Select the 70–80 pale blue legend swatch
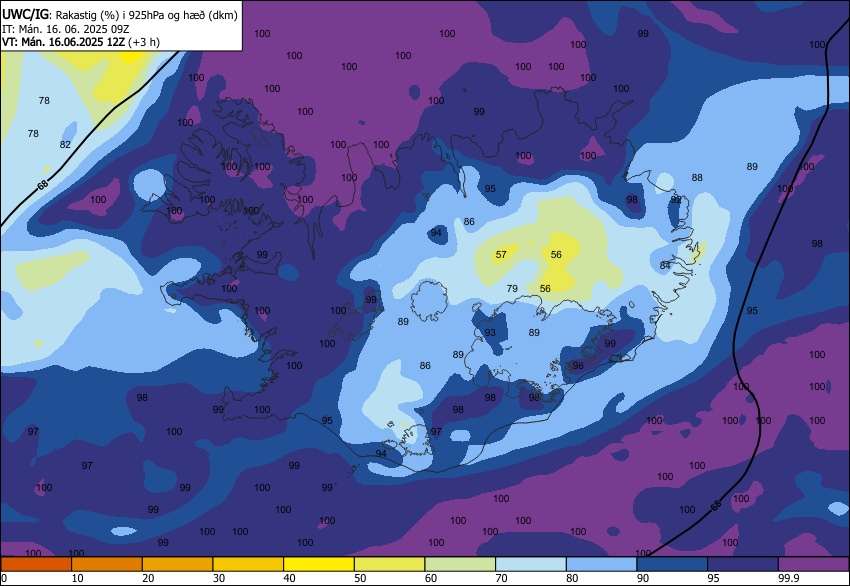The height and width of the screenshot is (586, 850). (531, 564)
